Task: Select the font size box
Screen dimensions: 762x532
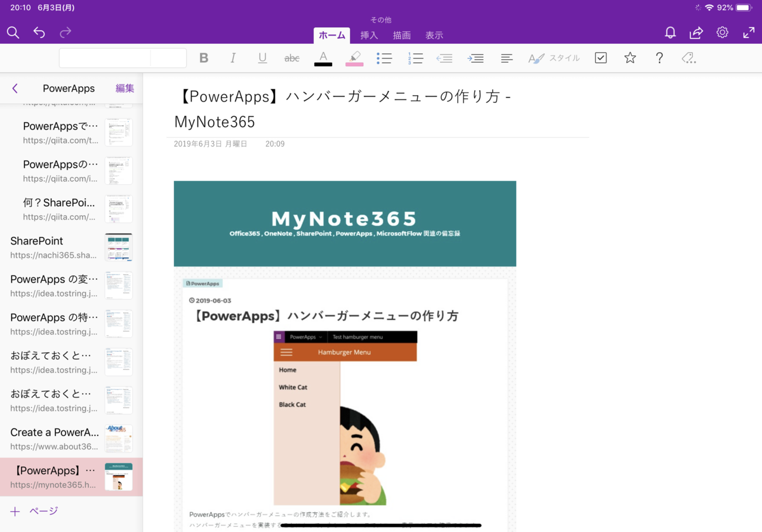Action: pos(168,58)
